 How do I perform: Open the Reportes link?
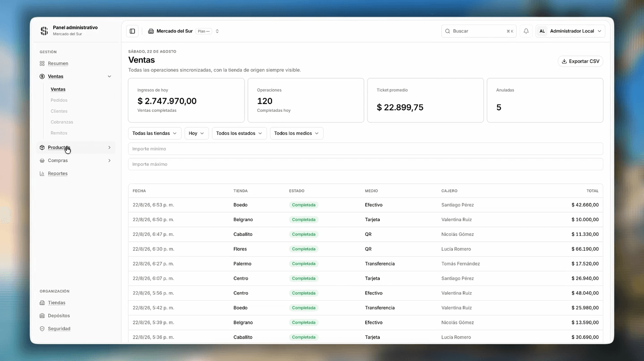tap(58, 173)
